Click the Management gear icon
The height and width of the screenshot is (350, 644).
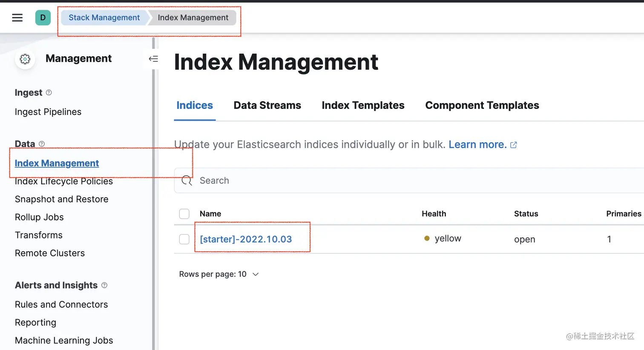[25, 59]
